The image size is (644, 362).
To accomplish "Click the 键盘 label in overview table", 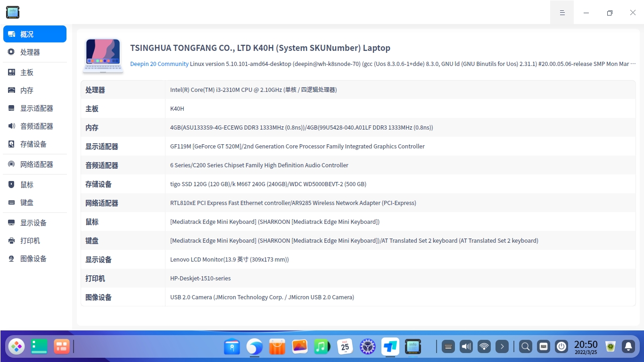I will [x=92, y=240].
